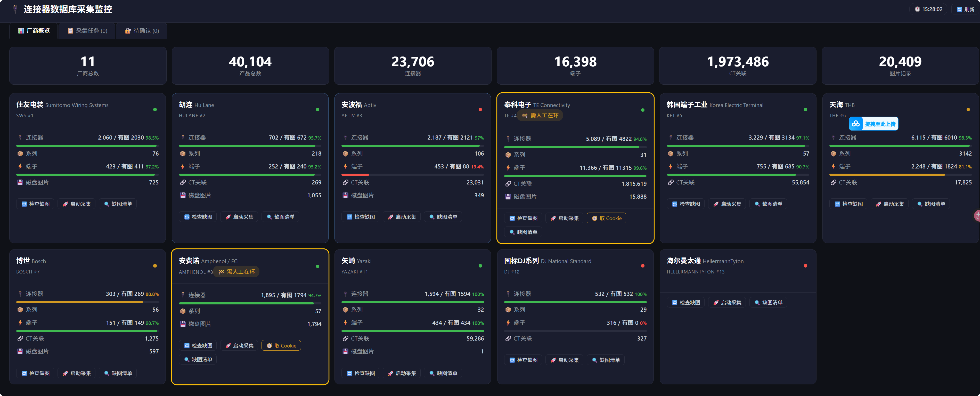This screenshot has height=396, width=980.
Task: Click the disk image icon in Bosch card
Action: (20, 351)
